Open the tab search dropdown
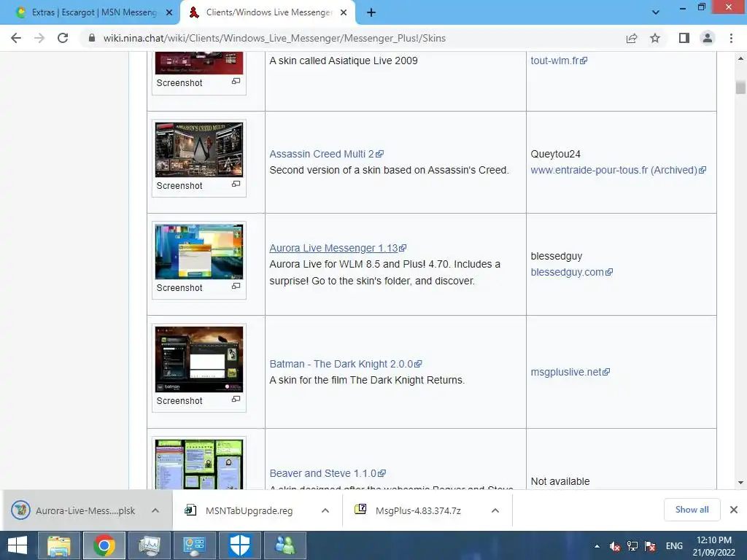The image size is (747, 560). coord(656,12)
